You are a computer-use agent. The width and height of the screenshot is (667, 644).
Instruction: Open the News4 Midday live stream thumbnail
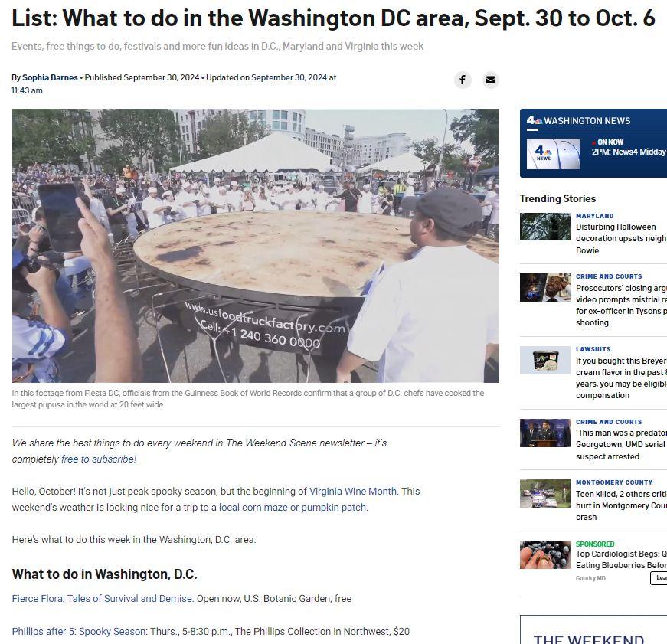(x=554, y=154)
